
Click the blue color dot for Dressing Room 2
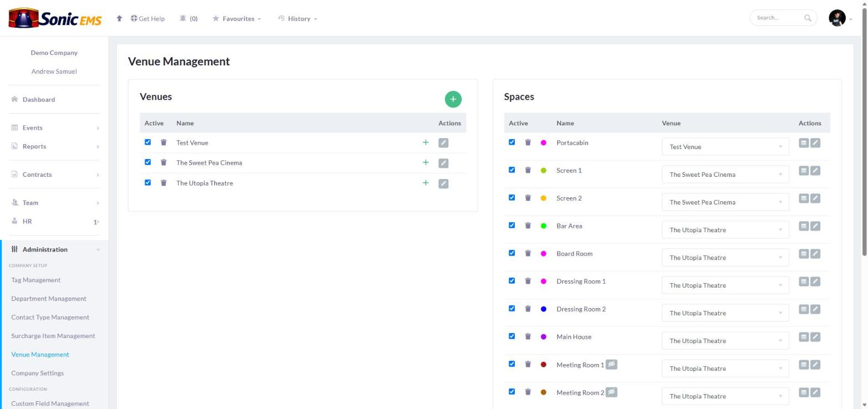(x=543, y=309)
